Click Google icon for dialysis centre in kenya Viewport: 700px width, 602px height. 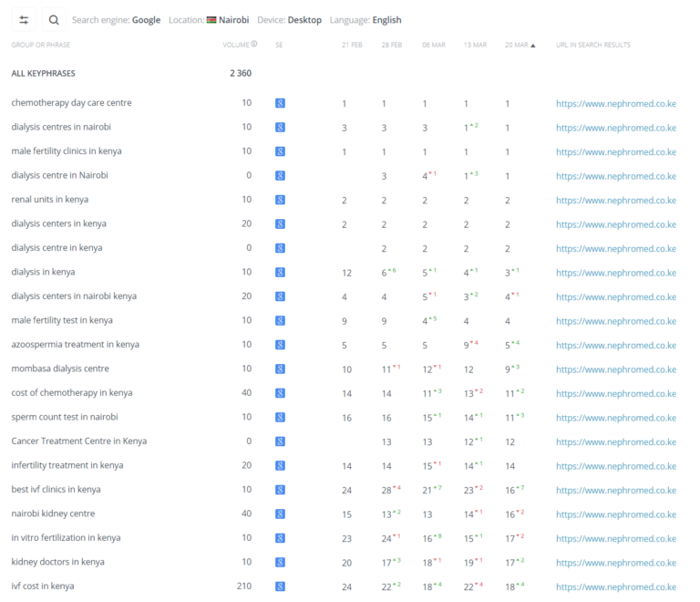[280, 248]
